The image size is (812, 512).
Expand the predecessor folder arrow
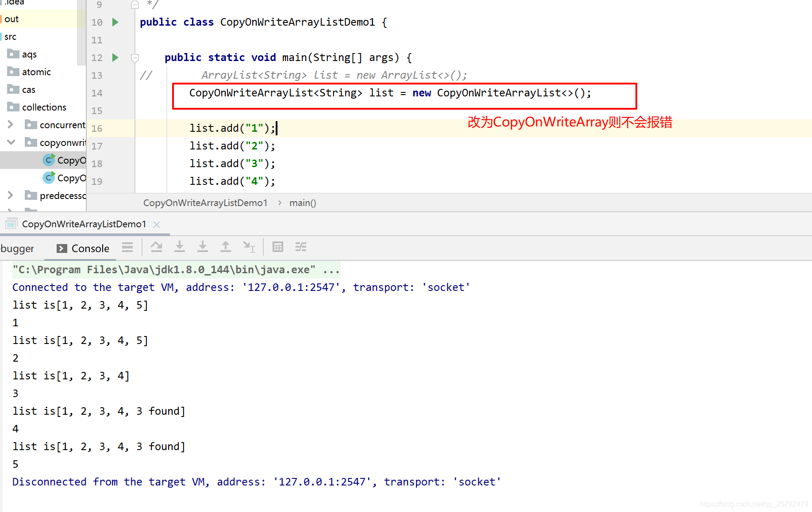[x=11, y=195]
